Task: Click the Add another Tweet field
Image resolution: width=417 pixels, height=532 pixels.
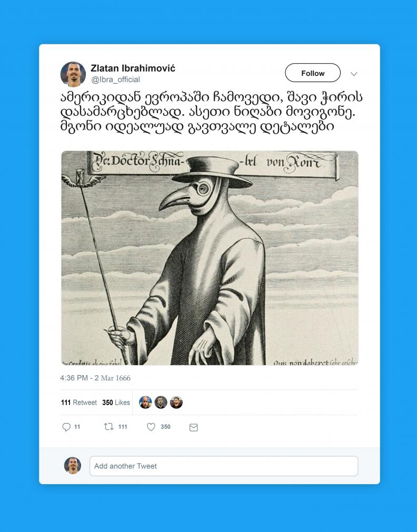Action: (224, 466)
